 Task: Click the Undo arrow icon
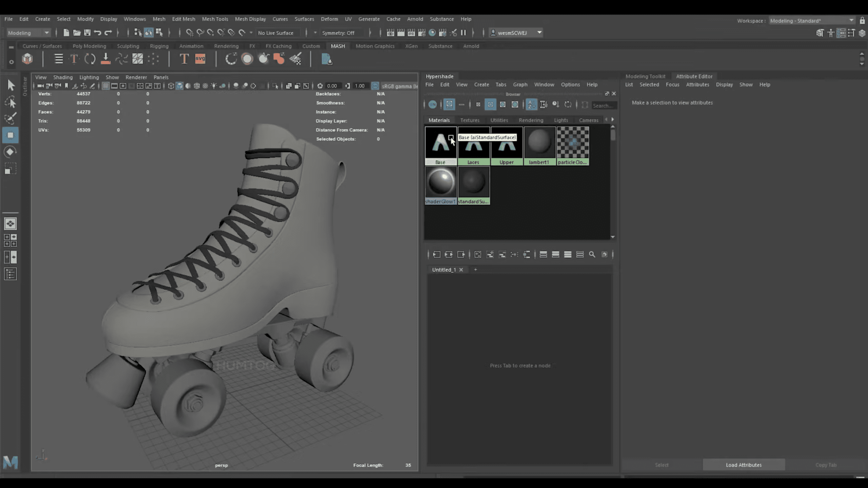coord(98,33)
